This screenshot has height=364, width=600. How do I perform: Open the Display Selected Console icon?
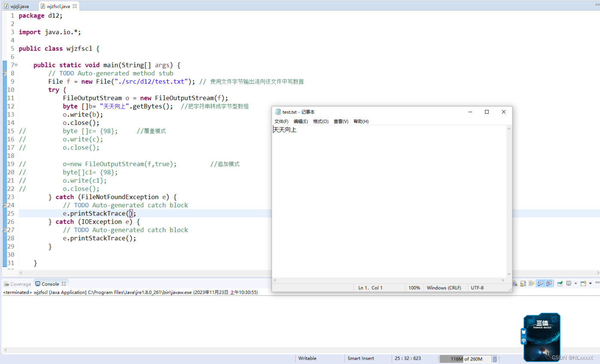pyautogui.click(x=569, y=283)
